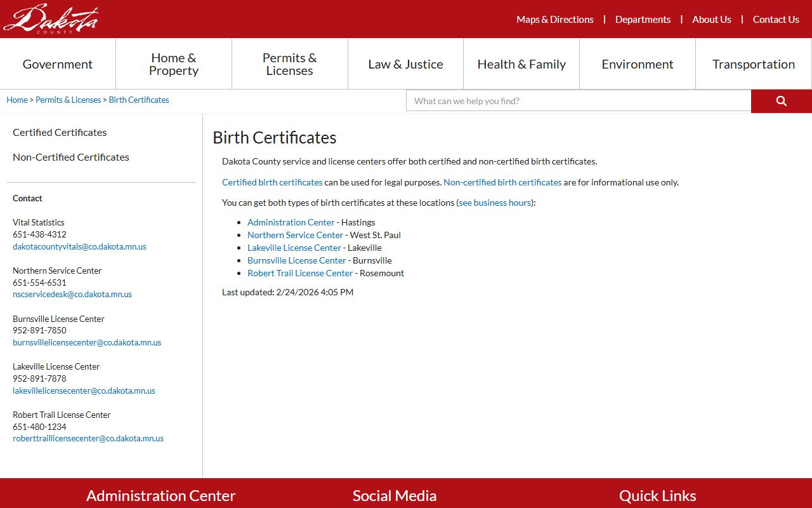This screenshot has height=508, width=812.
Task: Expand the Law & Justice menu
Action: pyautogui.click(x=405, y=64)
